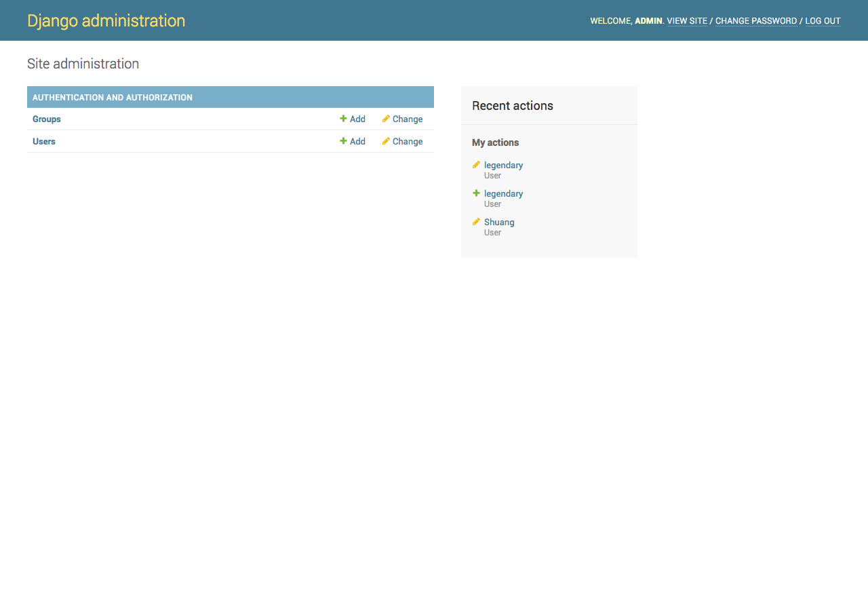
Task: Click plus icon beside second legendary action
Action: (476, 193)
